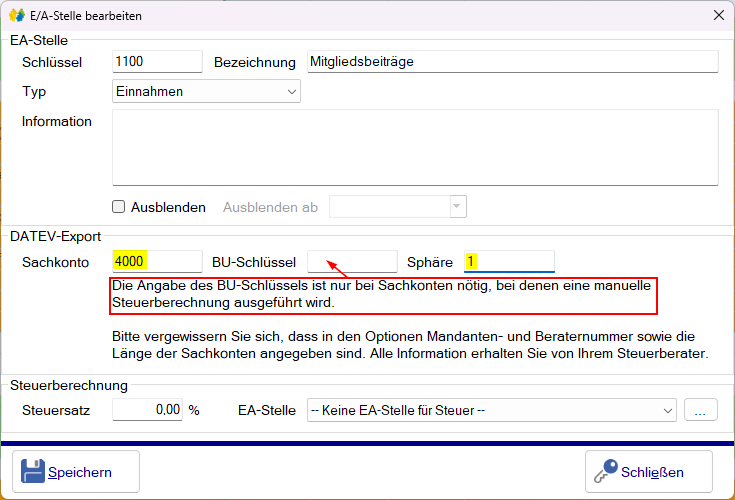
Task: Click the key icon on Schließen
Action: 606,471
